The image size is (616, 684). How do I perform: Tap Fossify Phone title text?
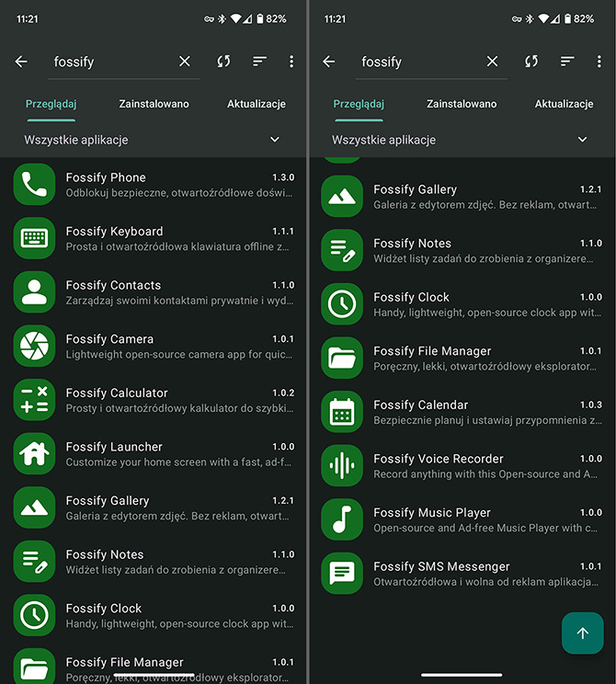point(106,177)
